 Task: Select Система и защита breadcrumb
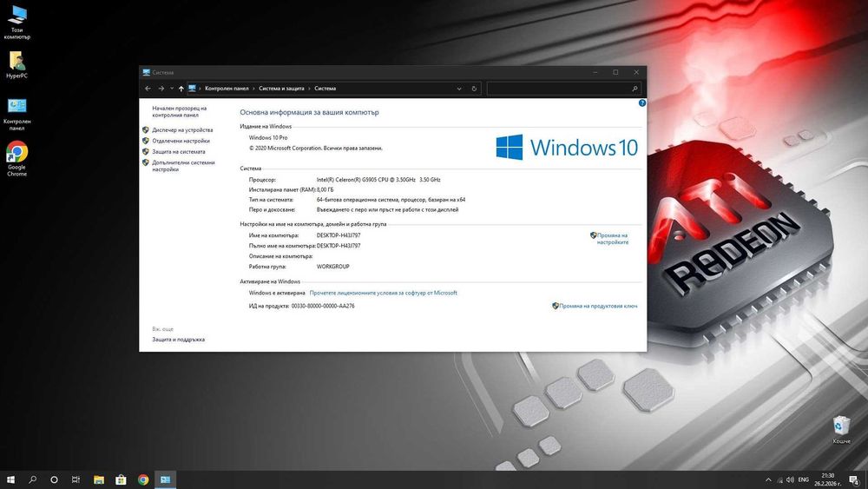[281, 89]
